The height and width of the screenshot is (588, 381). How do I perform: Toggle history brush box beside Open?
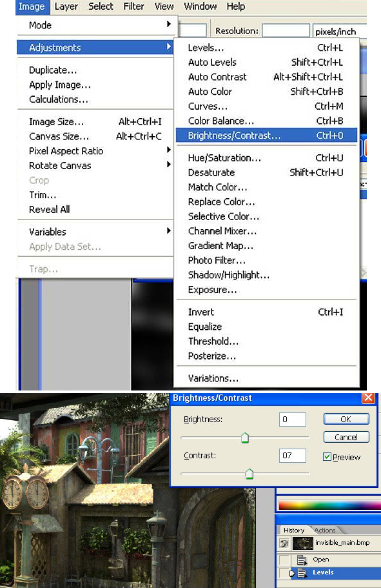click(x=284, y=560)
